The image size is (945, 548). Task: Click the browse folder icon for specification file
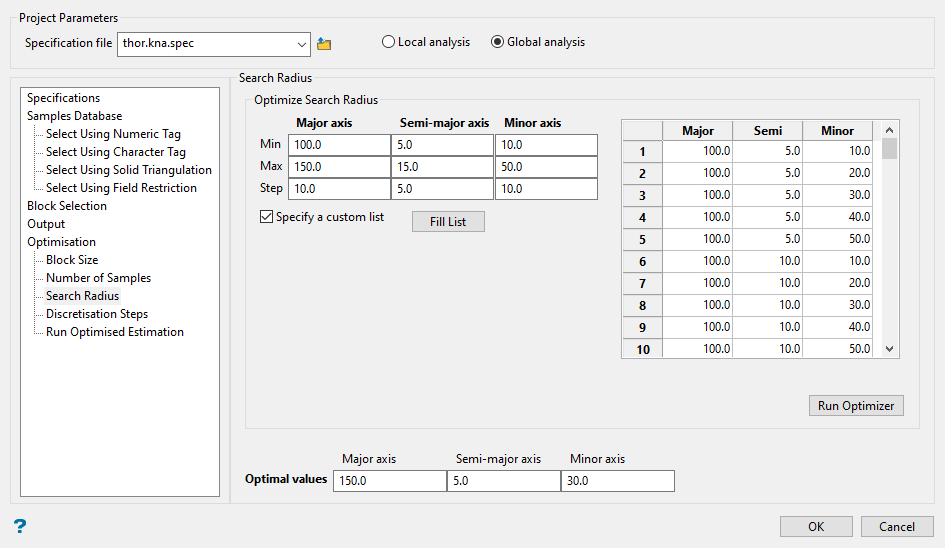[x=324, y=44]
